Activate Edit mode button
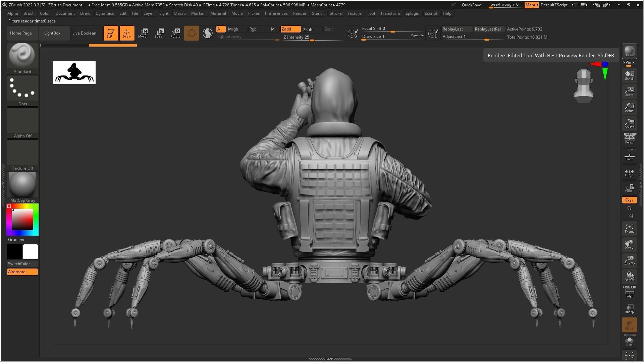The height and width of the screenshot is (362, 644). (x=111, y=33)
